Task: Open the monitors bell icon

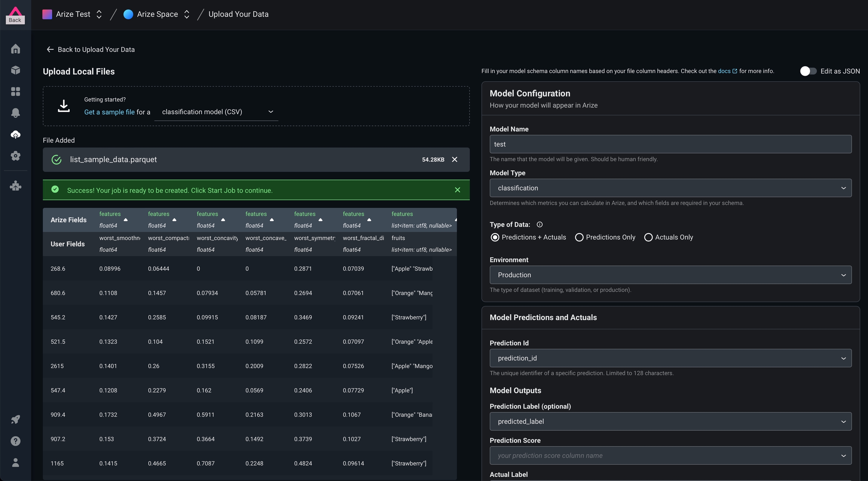Action: pyautogui.click(x=15, y=113)
